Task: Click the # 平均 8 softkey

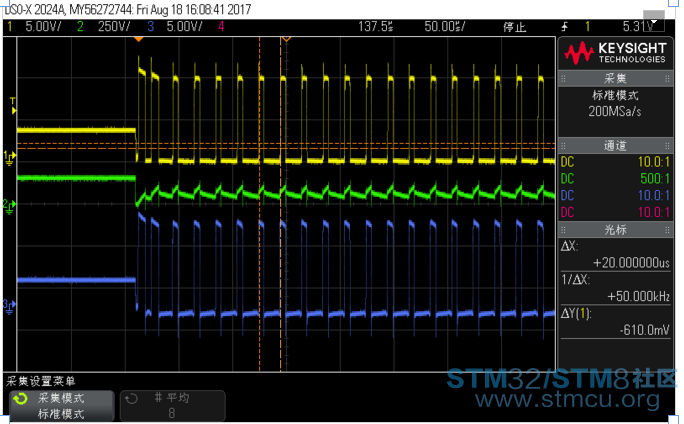Action: (x=172, y=406)
